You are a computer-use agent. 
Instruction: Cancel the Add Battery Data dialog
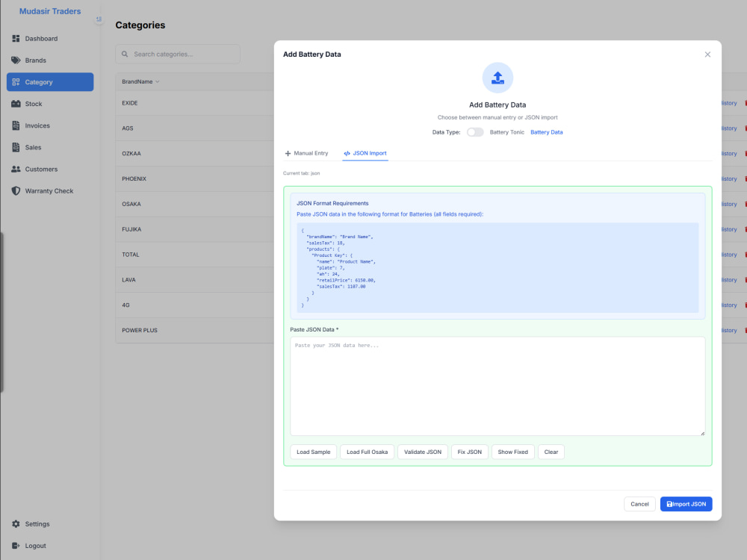639,504
